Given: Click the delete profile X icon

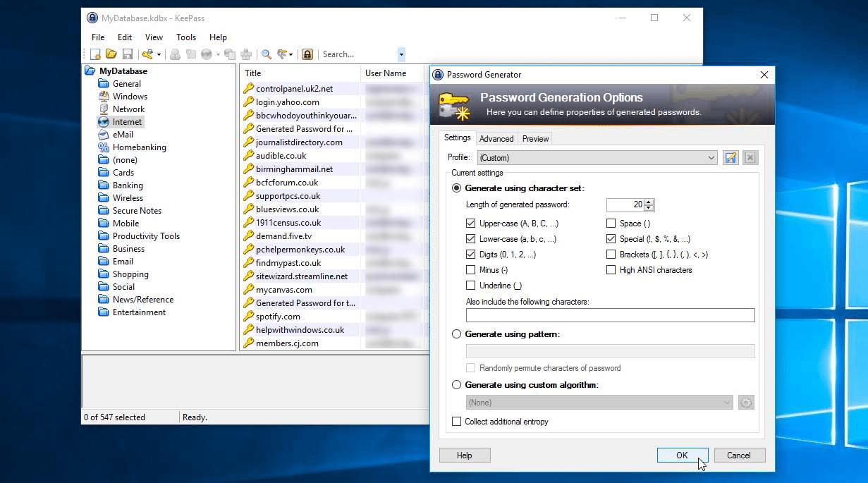Looking at the screenshot, I should click(750, 158).
